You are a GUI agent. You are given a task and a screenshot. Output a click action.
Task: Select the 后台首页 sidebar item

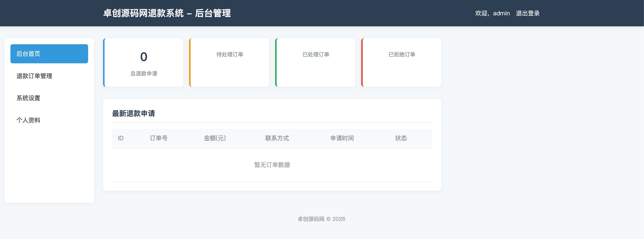[x=49, y=53]
